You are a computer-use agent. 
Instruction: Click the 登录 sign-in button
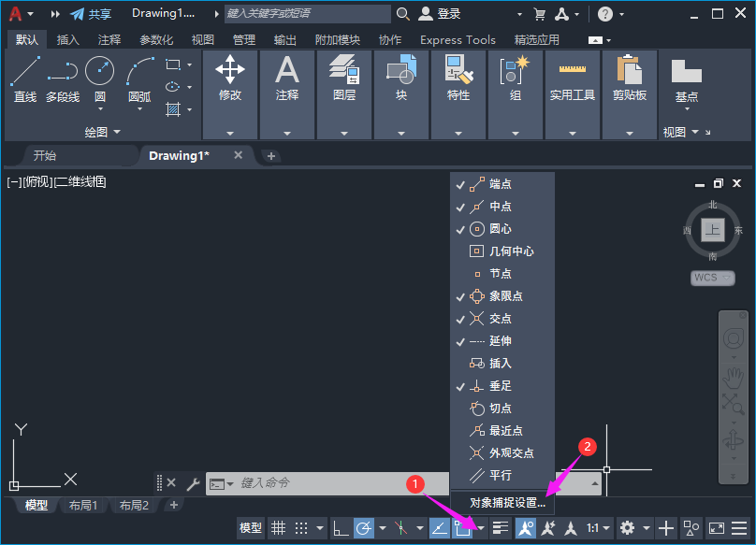point(439,14)
